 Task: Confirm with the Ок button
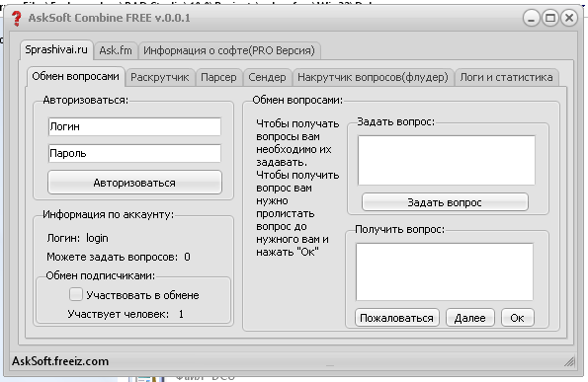tap(517, 318)
